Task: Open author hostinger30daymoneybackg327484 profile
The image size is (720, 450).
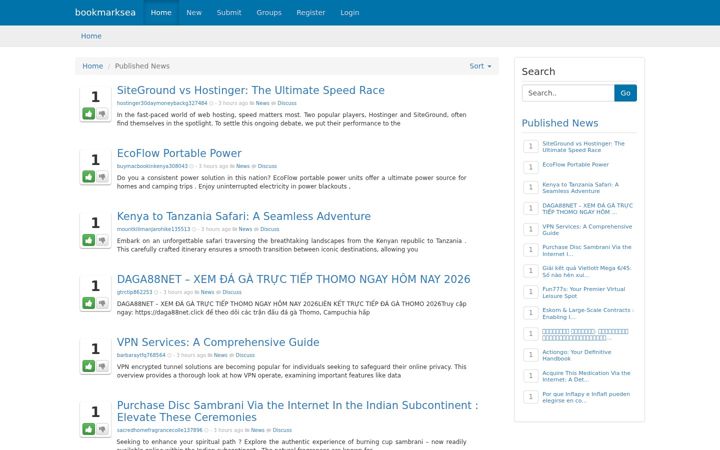Action: coord(162,103)
